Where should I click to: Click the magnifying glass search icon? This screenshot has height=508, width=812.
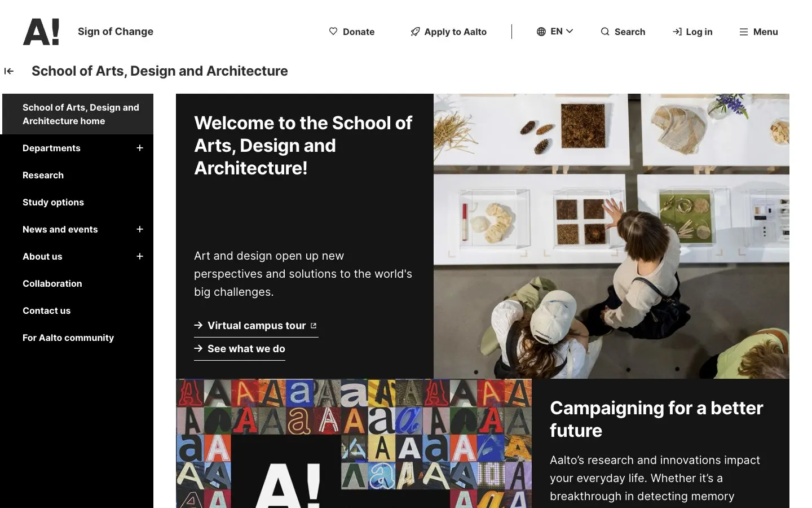tap(605, 32)
